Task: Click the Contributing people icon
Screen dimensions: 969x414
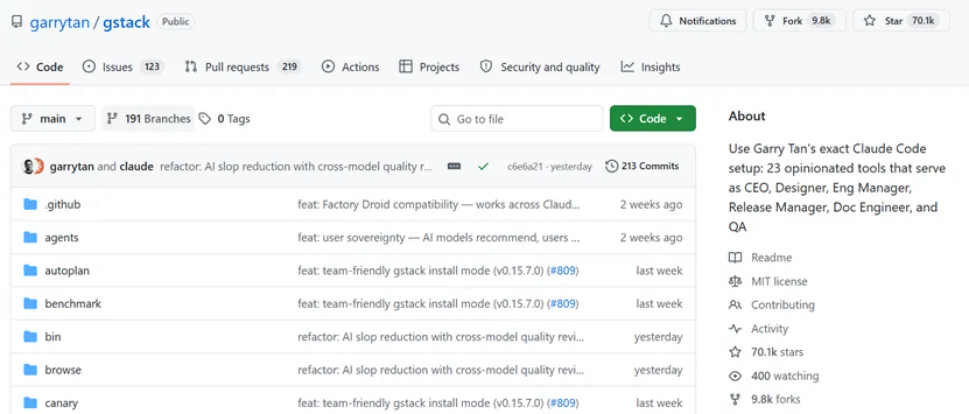Action: coord(735,305)
